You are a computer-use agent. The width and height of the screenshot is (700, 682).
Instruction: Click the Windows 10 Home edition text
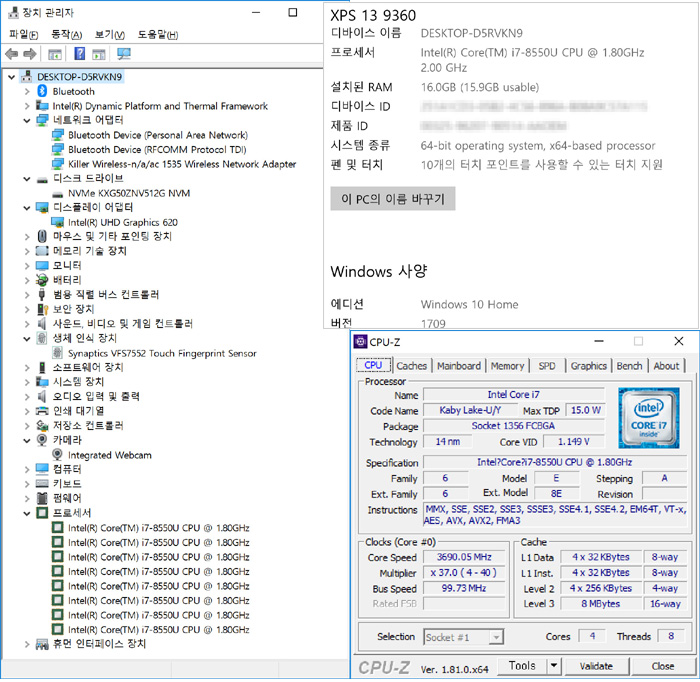(469, 304)
